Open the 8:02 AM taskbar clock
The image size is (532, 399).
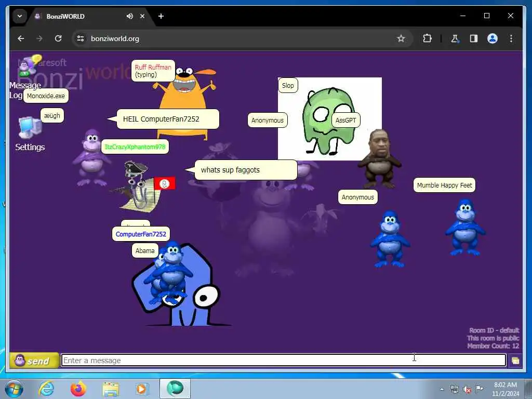[x=505, y=389]
